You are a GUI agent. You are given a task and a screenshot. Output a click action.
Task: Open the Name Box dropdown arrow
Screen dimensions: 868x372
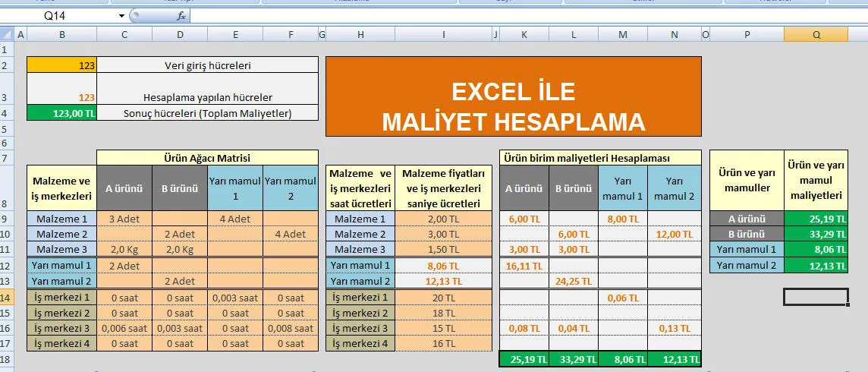click(x=121, y=16)
